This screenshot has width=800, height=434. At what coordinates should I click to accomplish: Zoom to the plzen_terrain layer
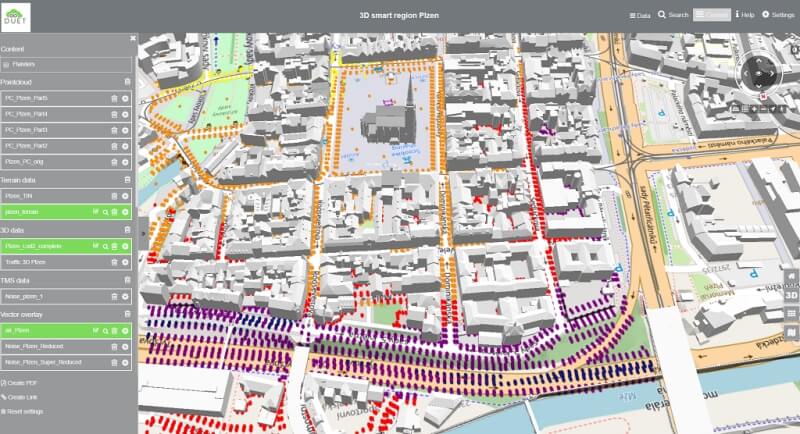point(104,212)
